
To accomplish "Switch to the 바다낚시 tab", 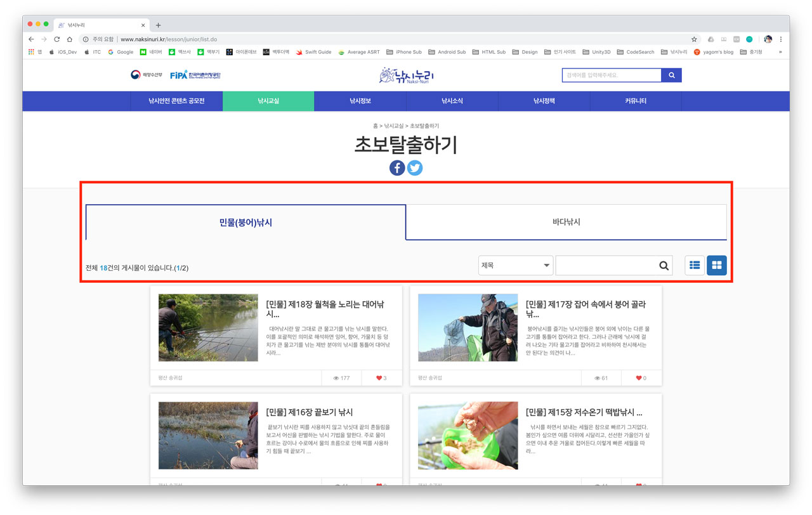I will 566,222.
